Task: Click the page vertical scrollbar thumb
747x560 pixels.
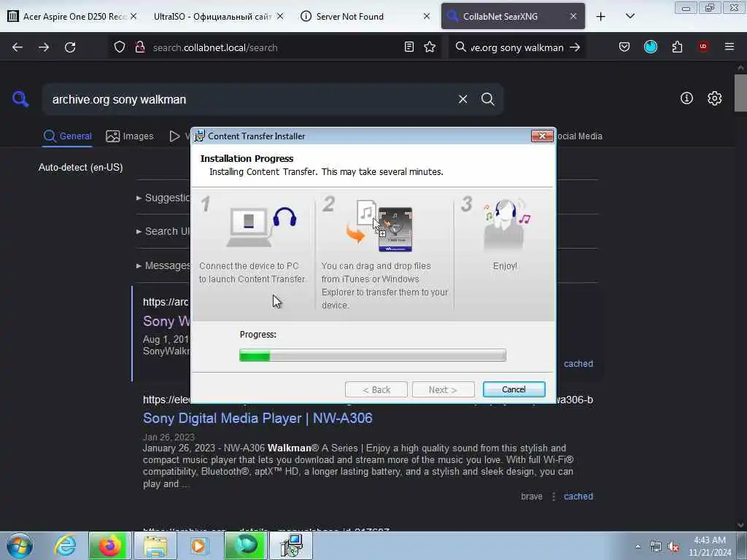Action: coord(740,93)
